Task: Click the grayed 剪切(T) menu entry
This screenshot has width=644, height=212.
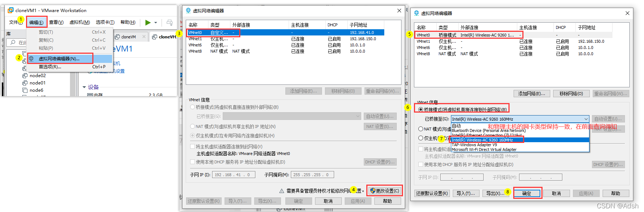Action: [x=70, y=32]
